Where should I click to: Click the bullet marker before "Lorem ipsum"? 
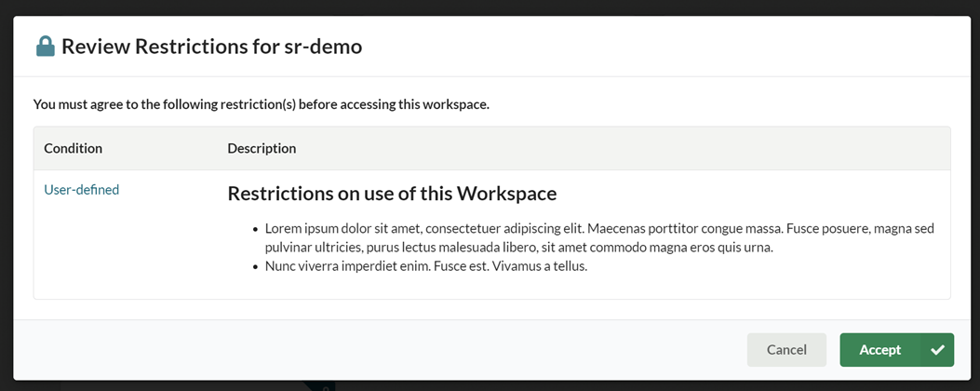coord(254,228)
